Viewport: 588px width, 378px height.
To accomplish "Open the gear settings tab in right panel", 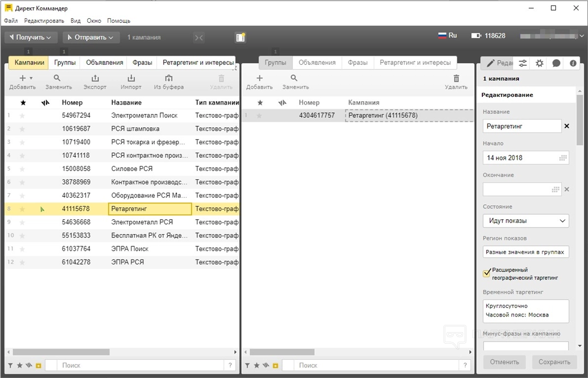I will pos(539,63).
